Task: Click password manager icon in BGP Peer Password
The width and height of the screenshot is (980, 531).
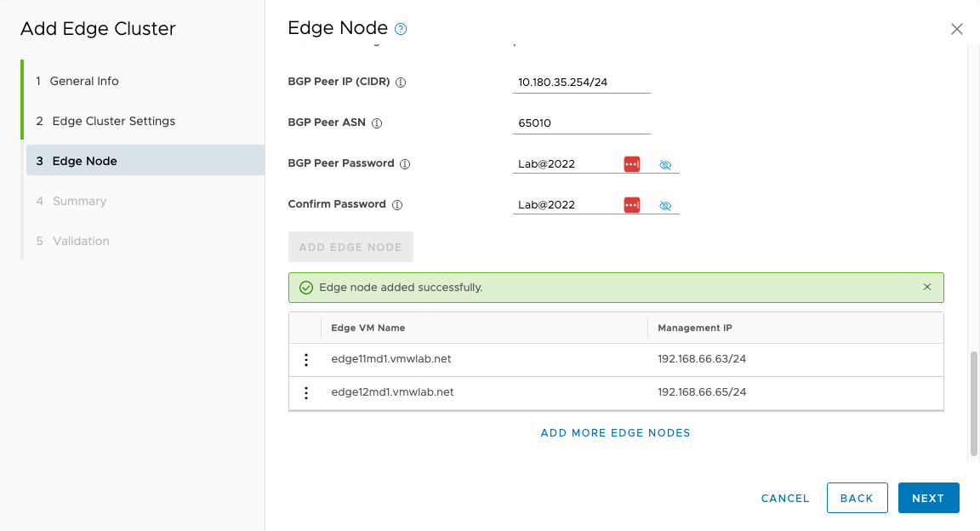Action: [x=632, y=164]
